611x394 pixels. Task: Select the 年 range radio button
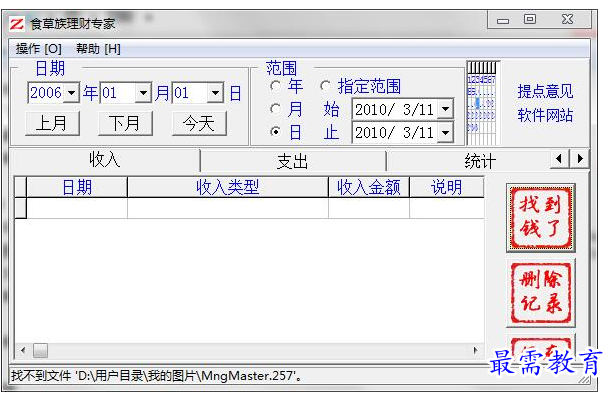point(275,86)
